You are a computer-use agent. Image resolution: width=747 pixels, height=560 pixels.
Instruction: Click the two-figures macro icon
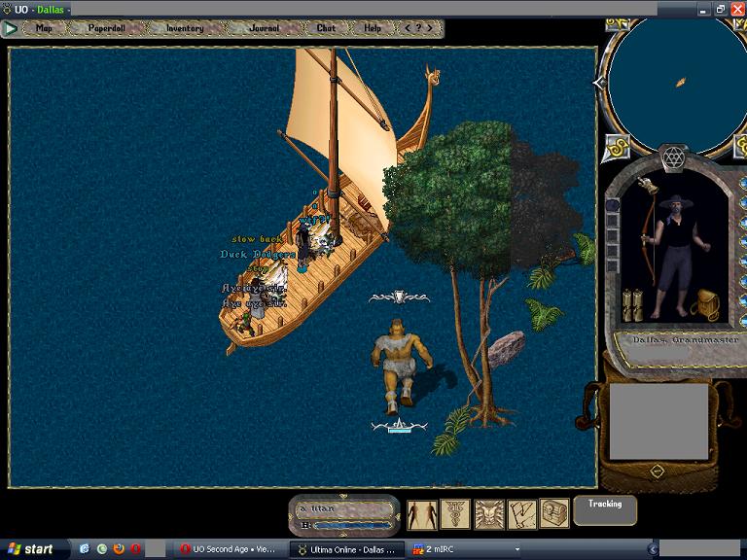(422, 514)
